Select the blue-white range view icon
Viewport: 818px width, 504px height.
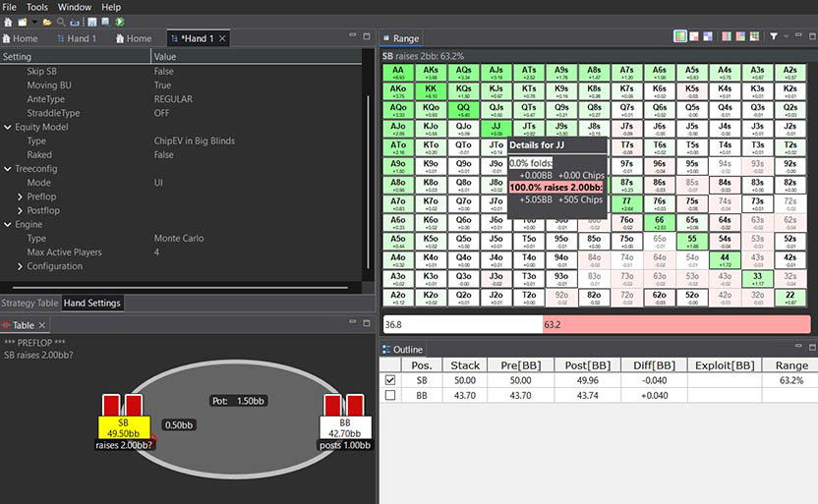[x=708, y=36]
